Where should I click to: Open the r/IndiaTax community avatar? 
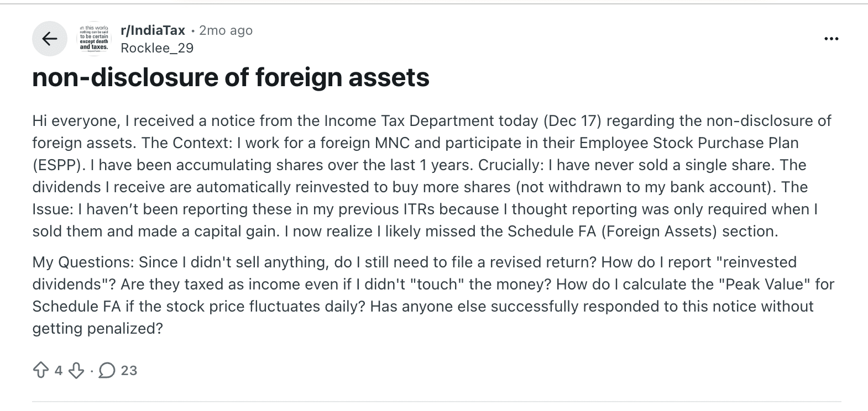click(94, 39)
